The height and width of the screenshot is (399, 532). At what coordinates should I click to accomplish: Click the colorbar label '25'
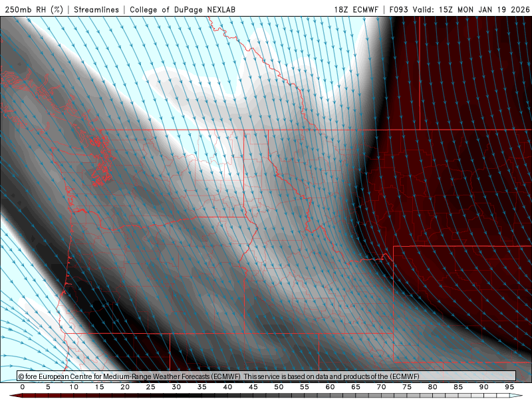pyautogui.click(x=151, y=387)
